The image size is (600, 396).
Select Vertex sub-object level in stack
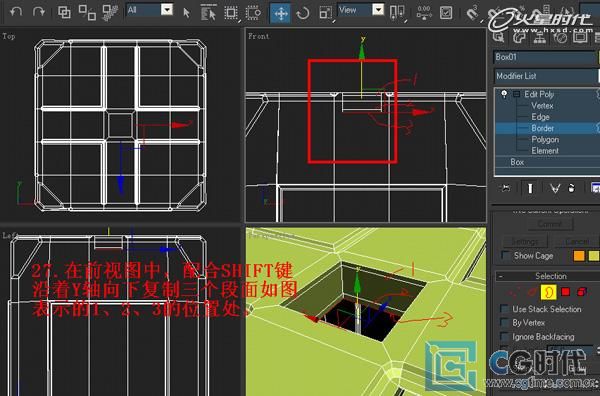click(x=542, y=106)
